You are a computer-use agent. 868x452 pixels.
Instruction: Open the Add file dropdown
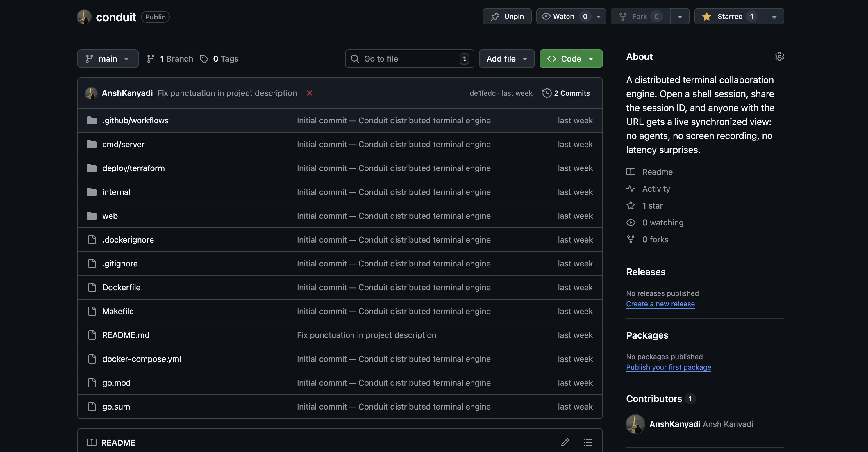click(x=506, y=59)
